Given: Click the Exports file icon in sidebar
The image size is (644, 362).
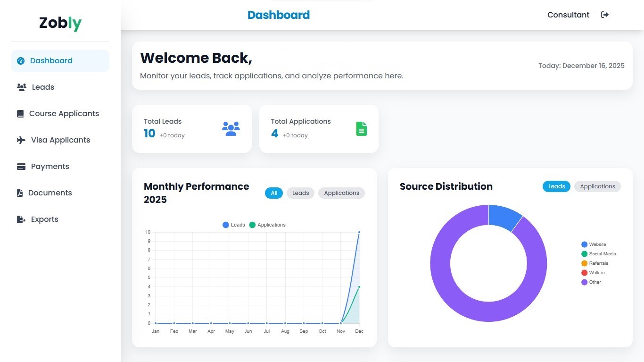Looking at the screenshot, I should point(21,219).
